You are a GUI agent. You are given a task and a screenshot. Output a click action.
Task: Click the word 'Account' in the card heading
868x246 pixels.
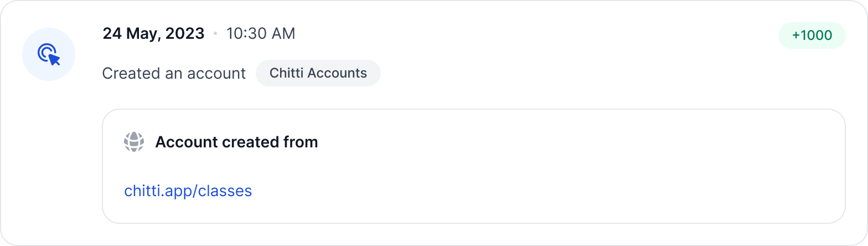pos(187,142)
